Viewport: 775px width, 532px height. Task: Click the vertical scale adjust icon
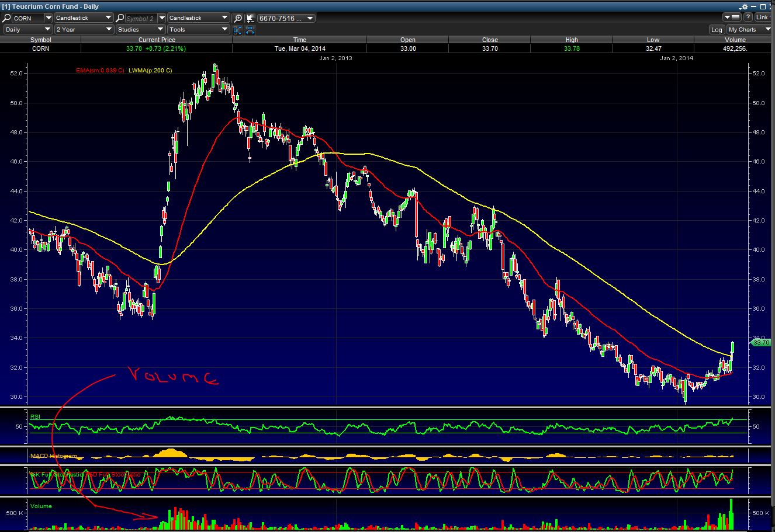point(238,29)
